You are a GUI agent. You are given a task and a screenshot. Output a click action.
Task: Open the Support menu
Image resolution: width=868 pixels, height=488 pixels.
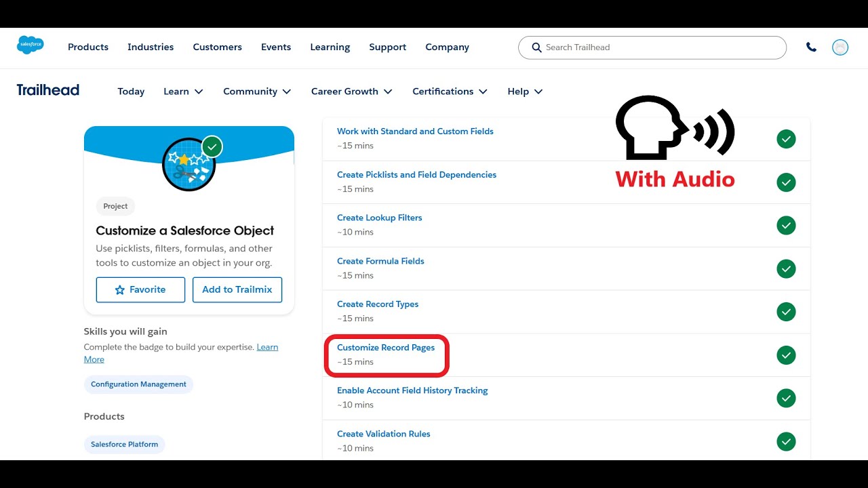click(388, 47)
